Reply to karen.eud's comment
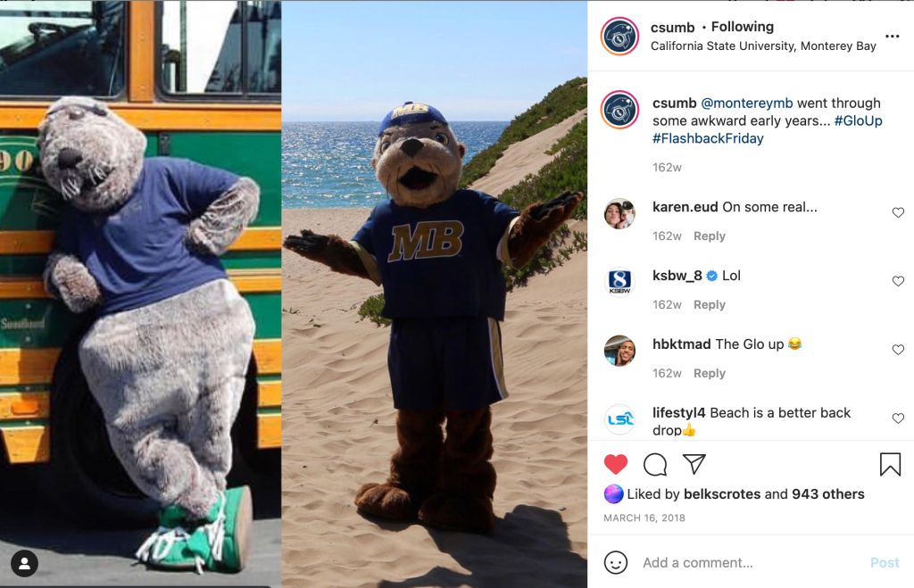 (x=710, y=236)
